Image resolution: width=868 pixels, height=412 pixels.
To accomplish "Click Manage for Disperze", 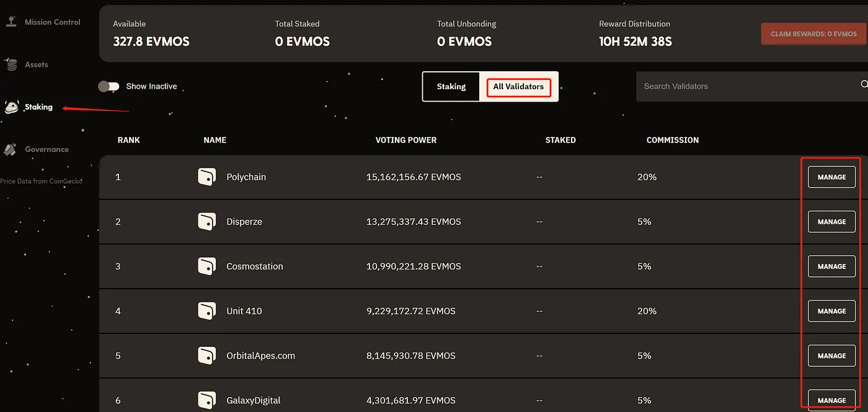I will tap(831, 222).
